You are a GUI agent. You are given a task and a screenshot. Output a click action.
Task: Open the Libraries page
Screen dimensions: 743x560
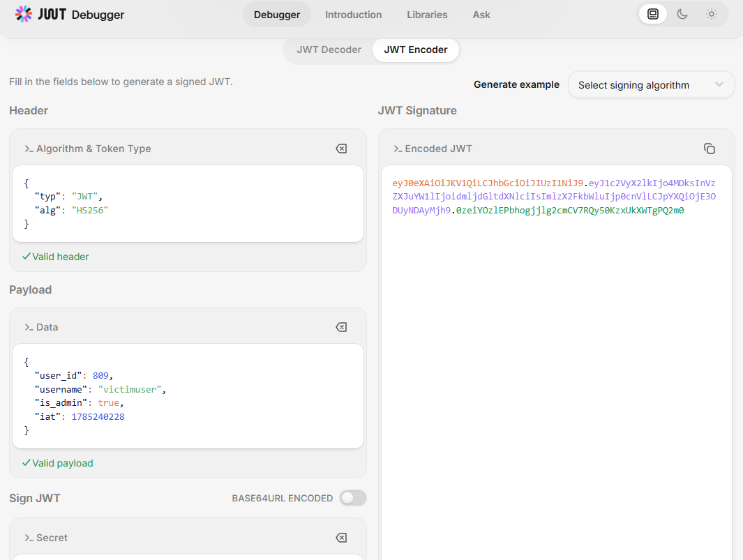tap(427, 15)
